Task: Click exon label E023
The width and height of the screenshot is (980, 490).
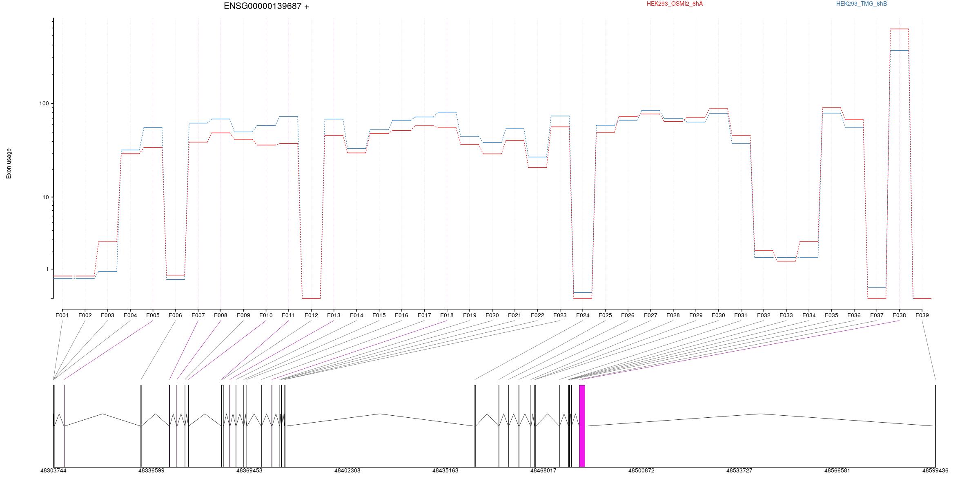Action: (x=560, y=315)
